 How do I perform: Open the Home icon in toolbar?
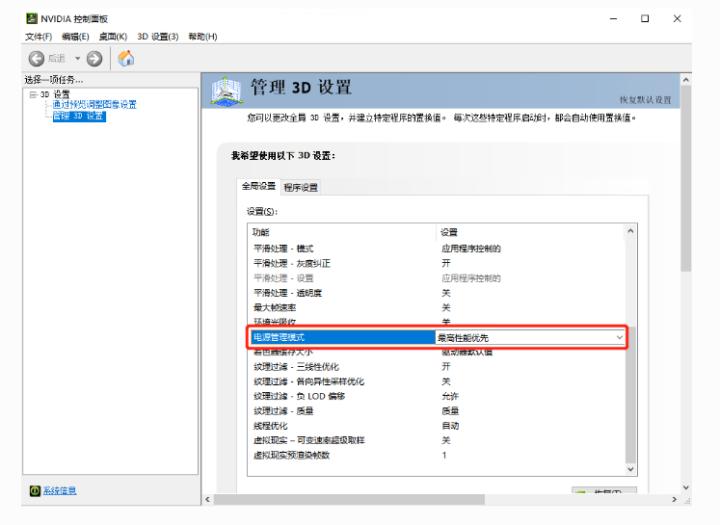tap(126, 58)
